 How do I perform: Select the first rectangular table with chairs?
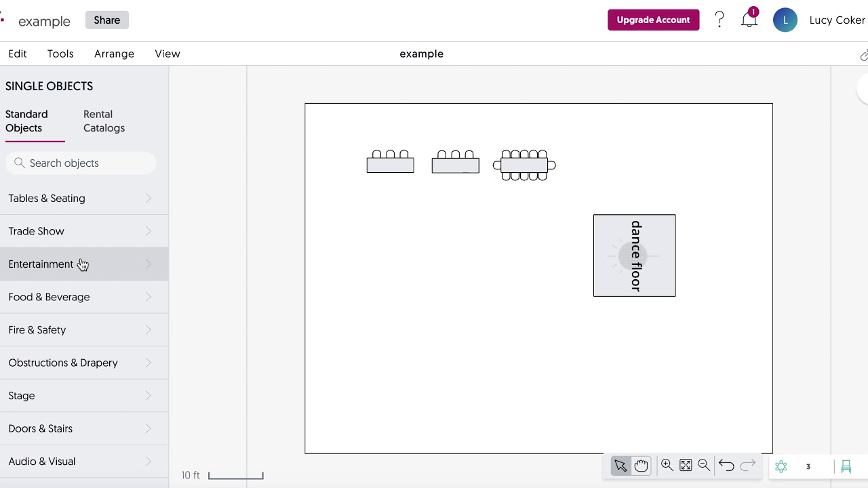[x=390, y=161]
